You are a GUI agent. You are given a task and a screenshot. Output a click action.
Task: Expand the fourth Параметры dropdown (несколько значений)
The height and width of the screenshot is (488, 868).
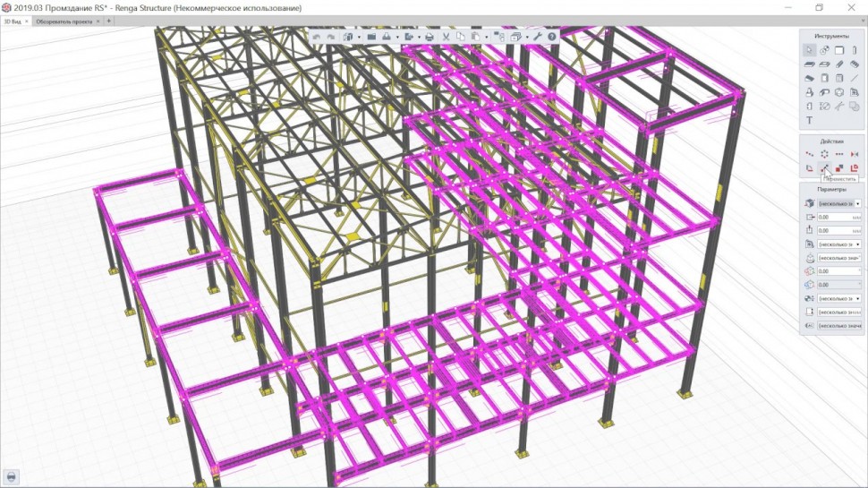[x=857, y=244]
